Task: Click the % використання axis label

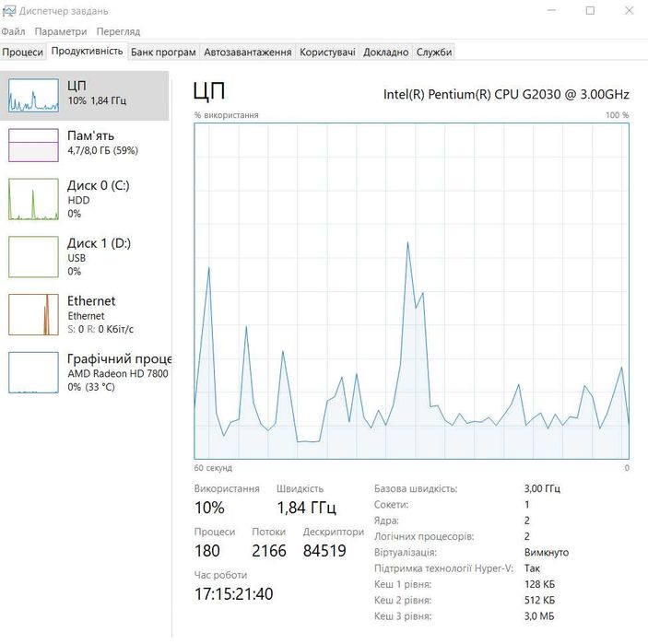Action: click(226, 115)
